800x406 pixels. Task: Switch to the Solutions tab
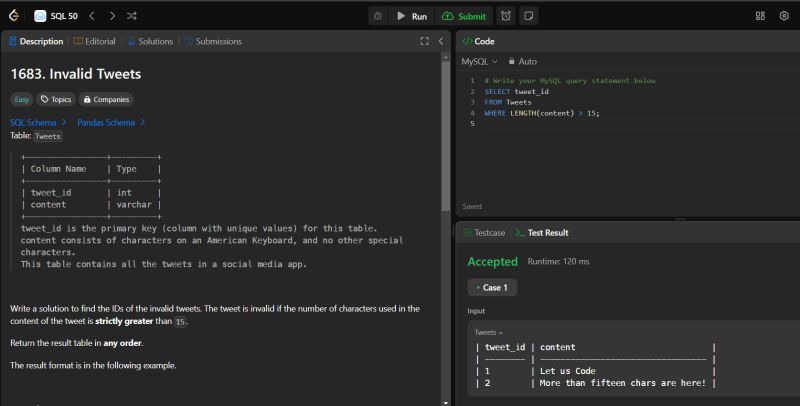150,41
